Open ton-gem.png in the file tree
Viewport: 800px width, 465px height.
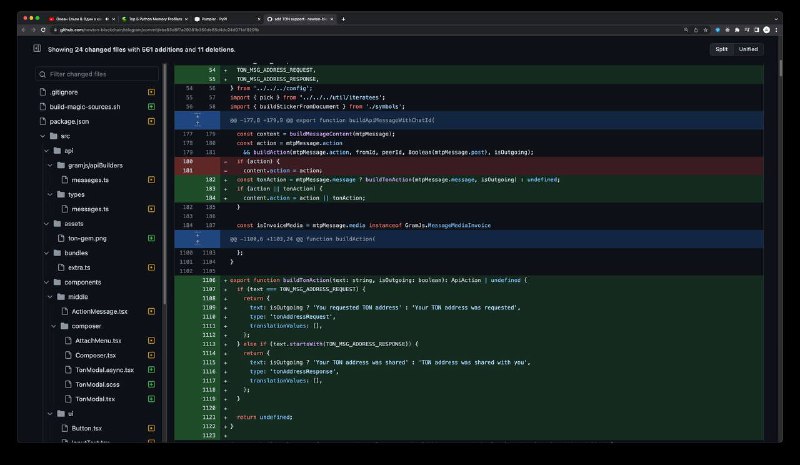[x=87, y=238]
